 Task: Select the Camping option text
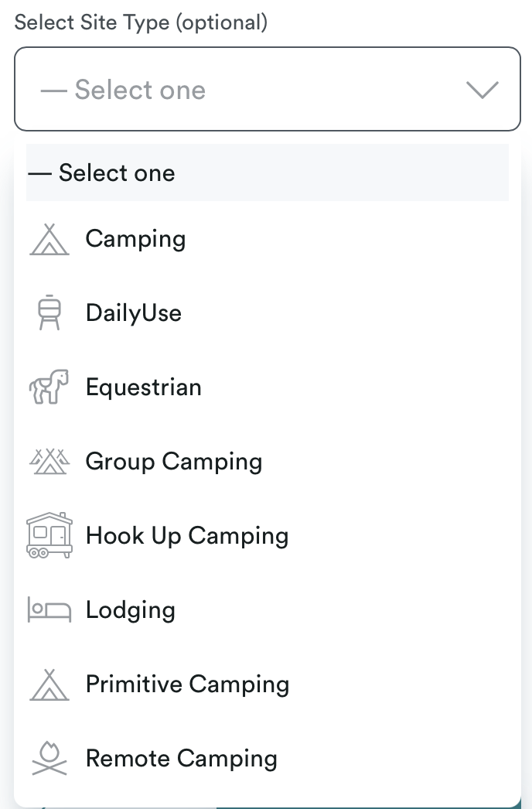[136, 240]
